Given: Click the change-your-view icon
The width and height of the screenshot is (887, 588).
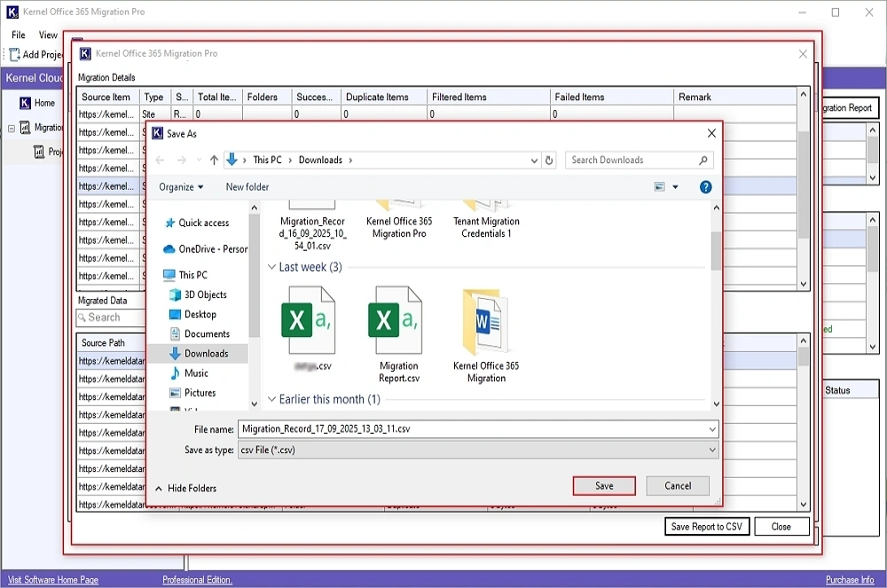Looking at the screenshot, I should tap(658, 186).
